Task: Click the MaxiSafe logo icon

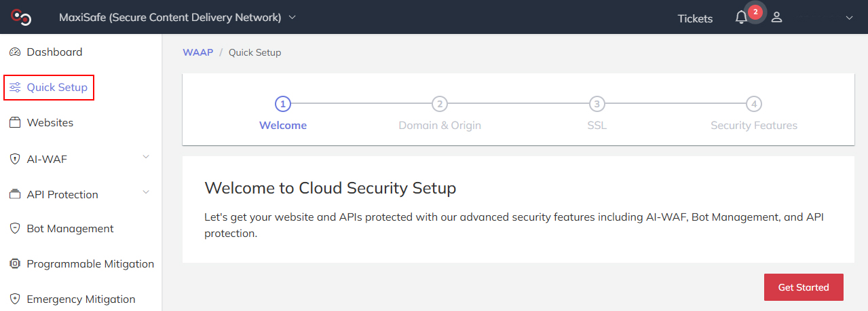Action: (20, 17)
